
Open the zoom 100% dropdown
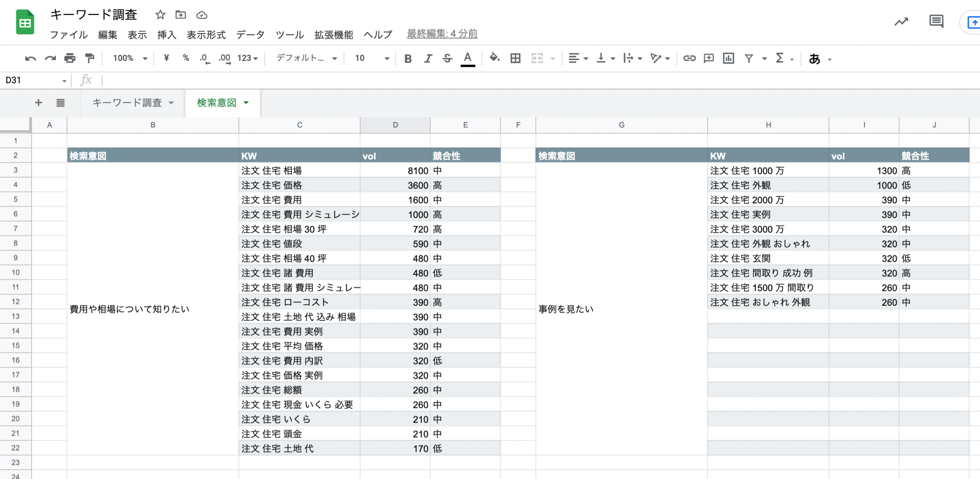(x=130, y=58)
